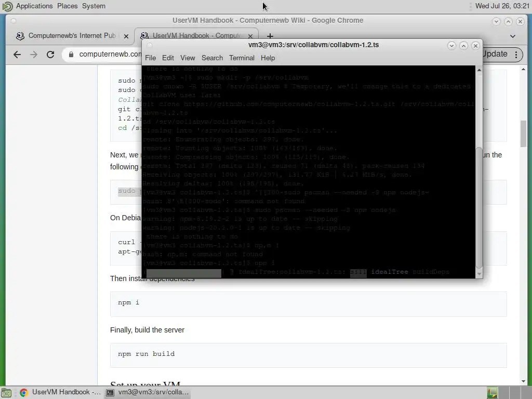This screenshot has width=532, height=399.
Task: Click the Chrome Update button
Action: click(495, 54)
